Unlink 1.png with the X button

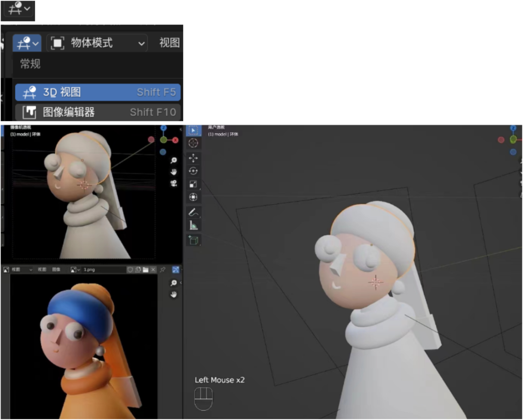point(153,270)
